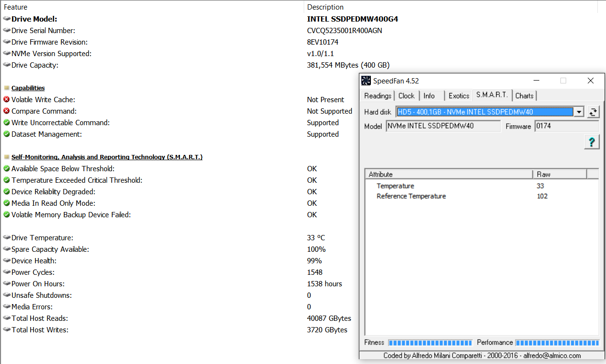The height and width of the screenshot is (364, 606).
Task: Open the Hard disk dropdown arrow
Action: click(x=579, y=112)
